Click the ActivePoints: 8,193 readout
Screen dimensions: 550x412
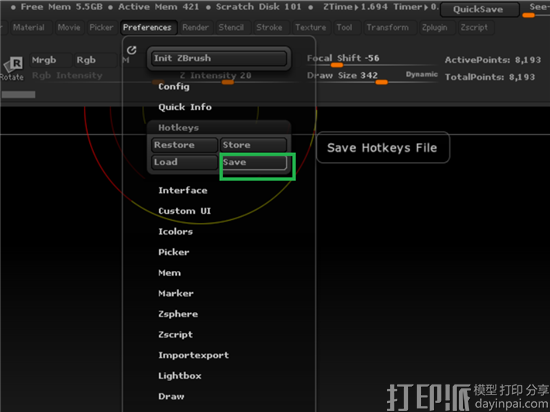tap(493, 60)
